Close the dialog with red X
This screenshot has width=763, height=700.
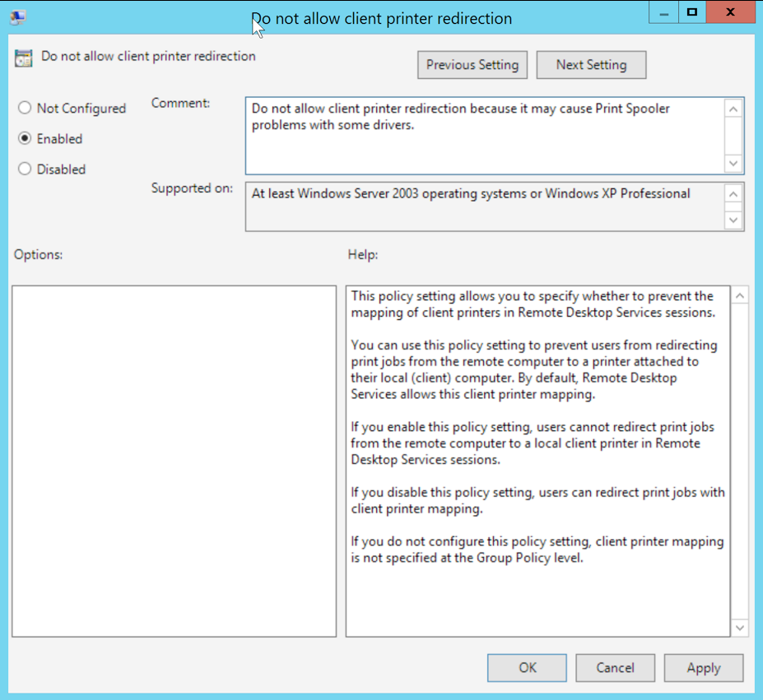[x=732, y=12]
